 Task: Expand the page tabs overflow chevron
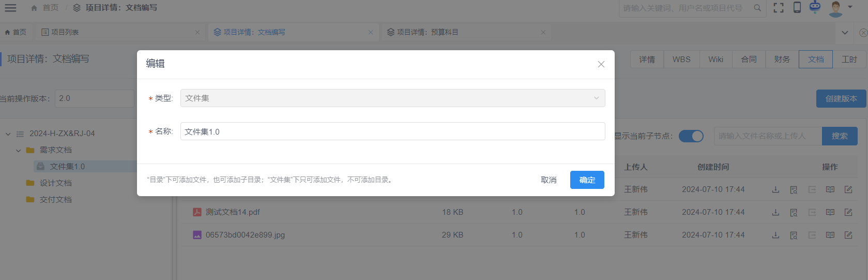coord(845,33)
